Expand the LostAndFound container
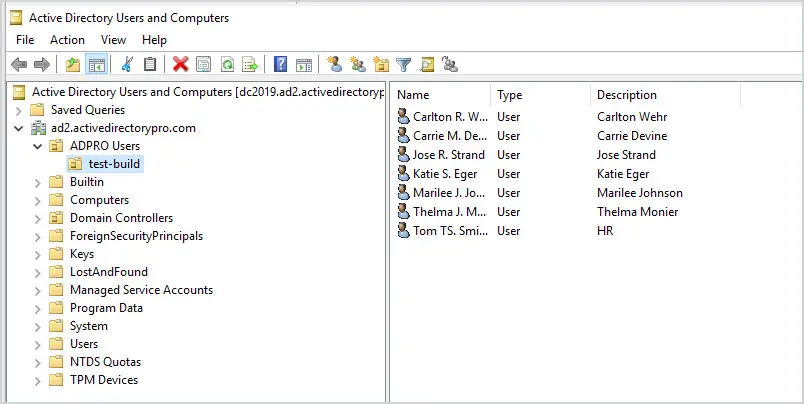This screenshot has height=404, width=804. tap(37, 272)
